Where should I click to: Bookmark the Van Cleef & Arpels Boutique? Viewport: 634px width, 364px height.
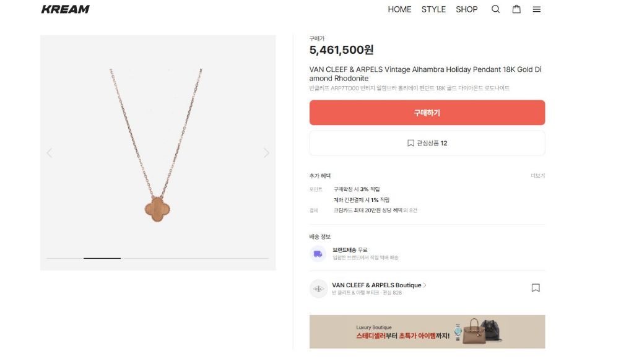coord(536,288)
